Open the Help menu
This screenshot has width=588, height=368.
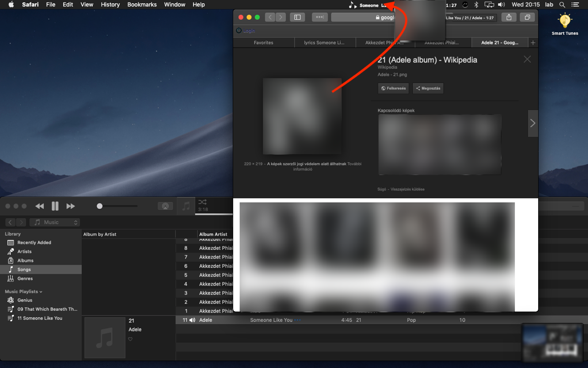tap(198, 5)
